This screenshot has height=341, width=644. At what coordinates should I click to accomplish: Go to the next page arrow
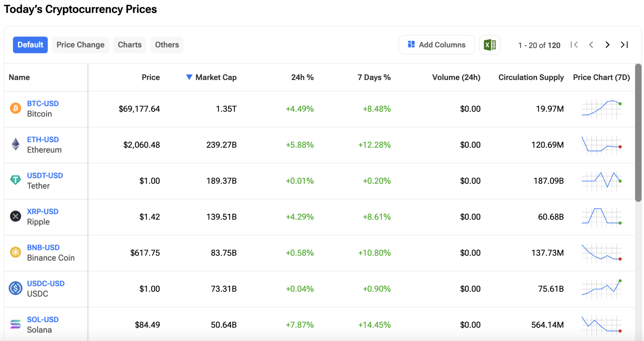pos(607,45)
